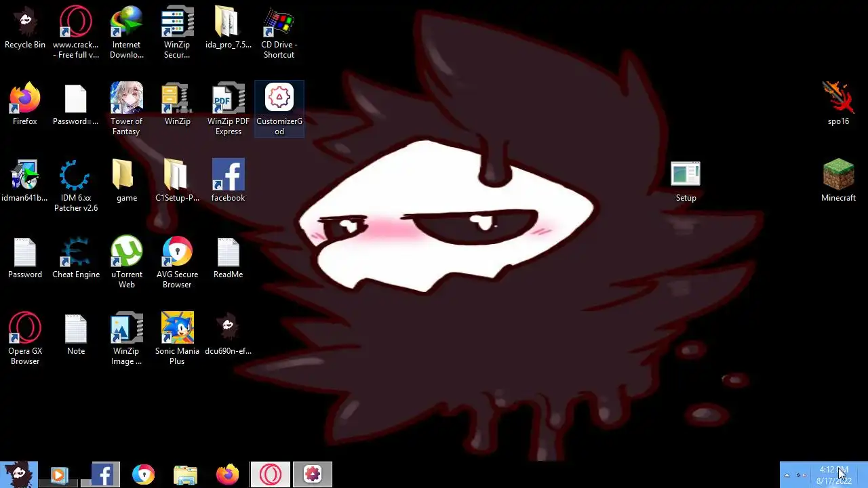Select the Internet Download Manager desktop icon
Screen dimensions: 868x488
(x=127, y=32)
